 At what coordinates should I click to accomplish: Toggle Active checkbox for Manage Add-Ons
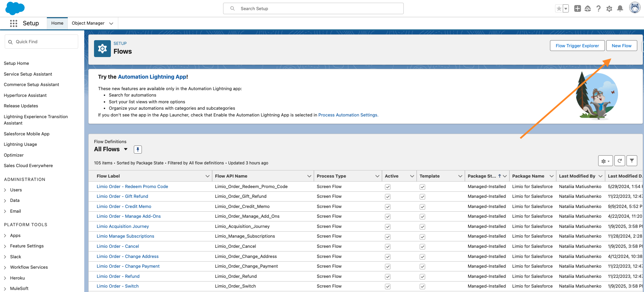(x=388, y=217)
